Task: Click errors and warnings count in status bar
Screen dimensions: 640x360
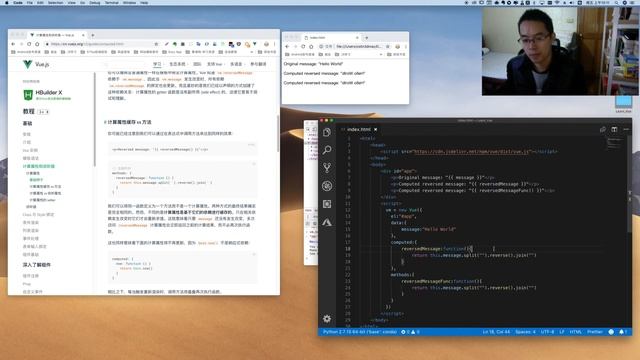Action: click(410, 332)
